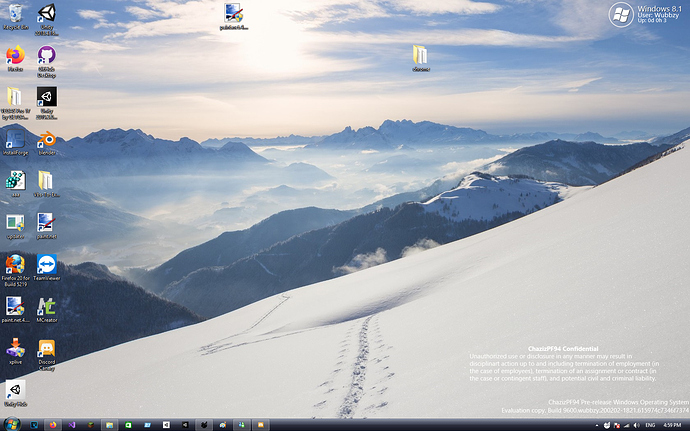Open the blue calendar-style taskbar icon

coord(147,425)
